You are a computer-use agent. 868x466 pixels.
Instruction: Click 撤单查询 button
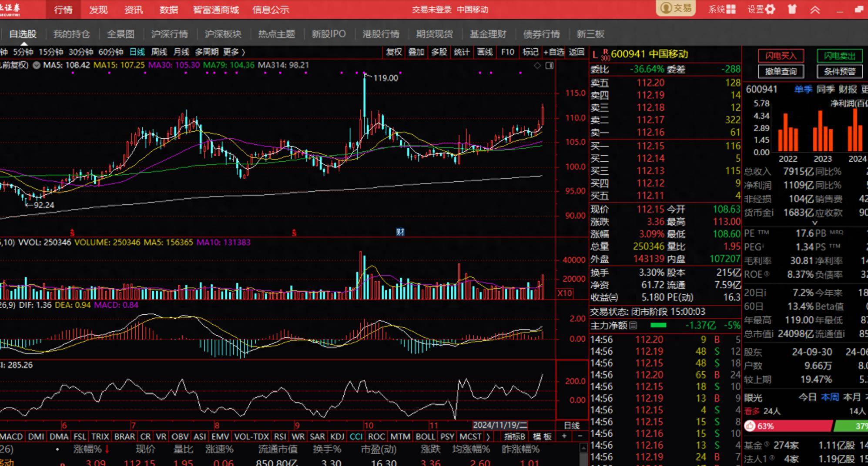pyautogui.click(x=781, y=71)
